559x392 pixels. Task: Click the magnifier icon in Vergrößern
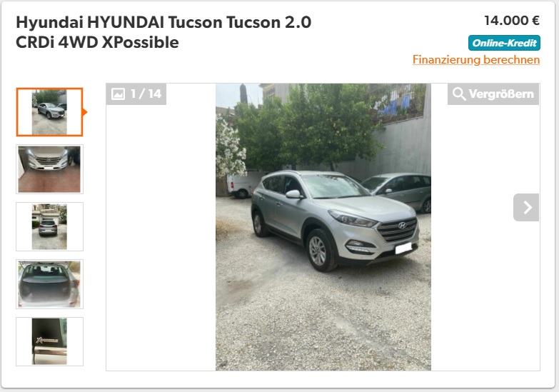tap(459, 94)
